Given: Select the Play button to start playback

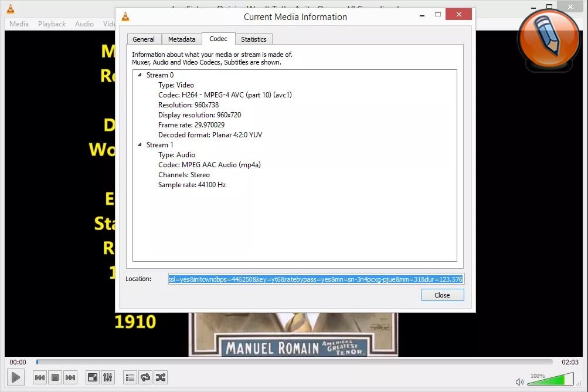Looking at the screenshot, I should tap(15, 377).
